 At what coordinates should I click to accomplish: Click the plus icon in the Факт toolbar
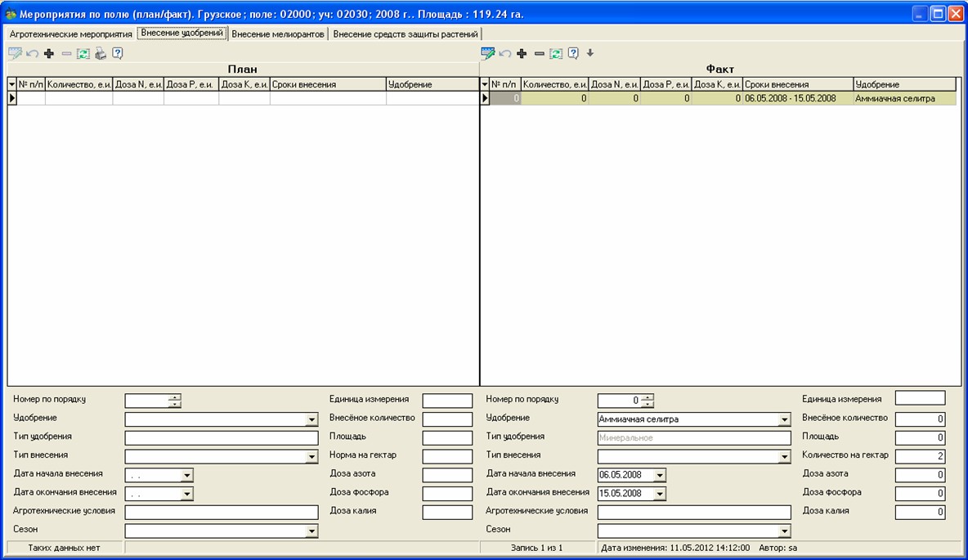click(522, 53)
